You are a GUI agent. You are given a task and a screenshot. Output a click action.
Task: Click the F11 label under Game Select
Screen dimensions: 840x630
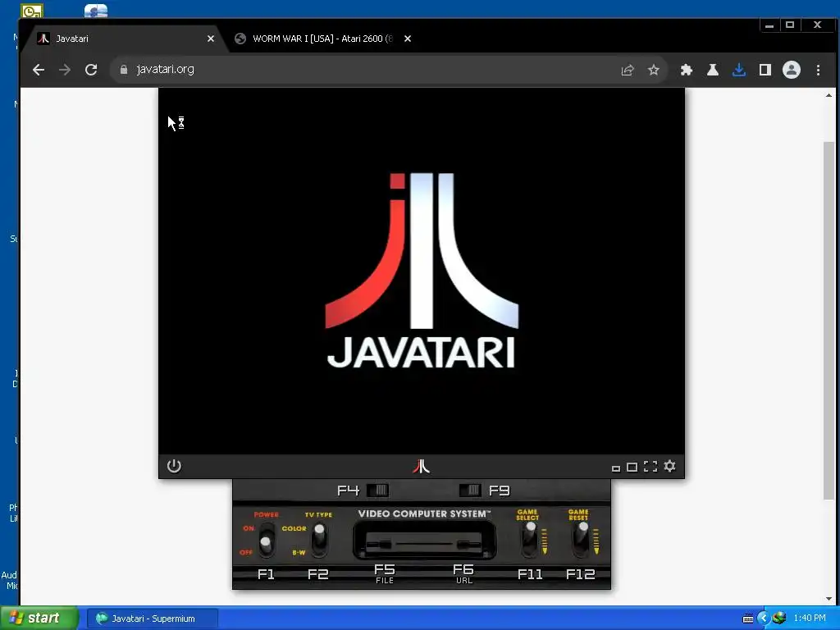530,574
